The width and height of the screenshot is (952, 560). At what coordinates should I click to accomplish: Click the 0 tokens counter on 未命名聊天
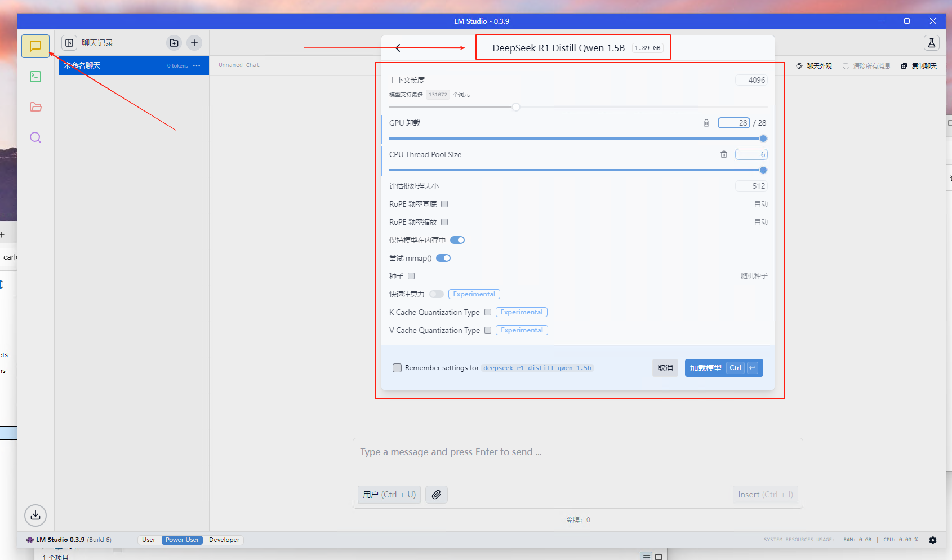click(x=177, y=66)
